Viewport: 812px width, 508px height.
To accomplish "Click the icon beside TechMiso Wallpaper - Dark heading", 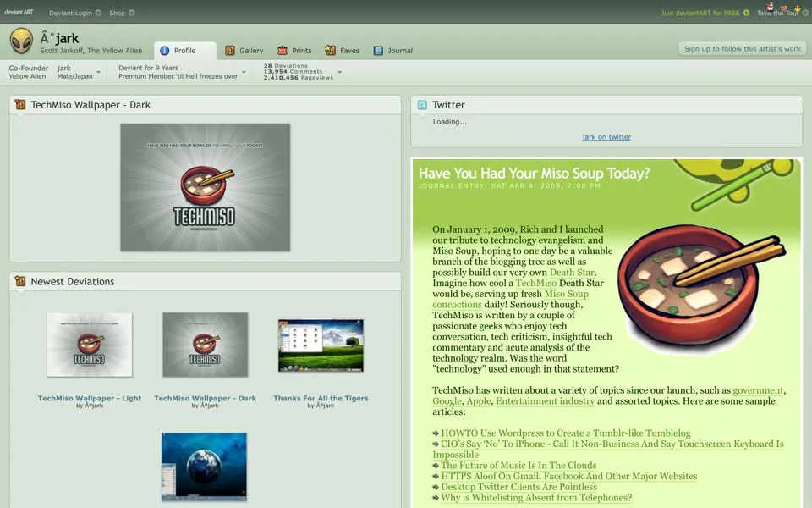I will [x=20, y=105].
